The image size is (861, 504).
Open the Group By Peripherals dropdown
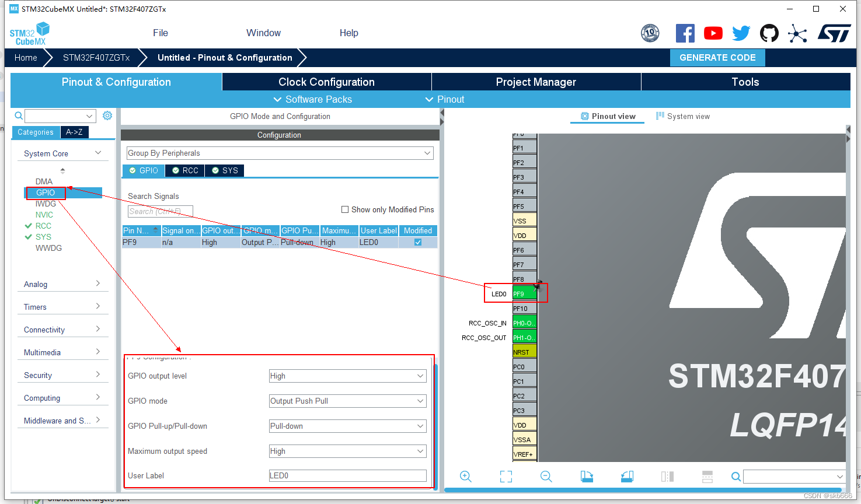click(279, 153)
